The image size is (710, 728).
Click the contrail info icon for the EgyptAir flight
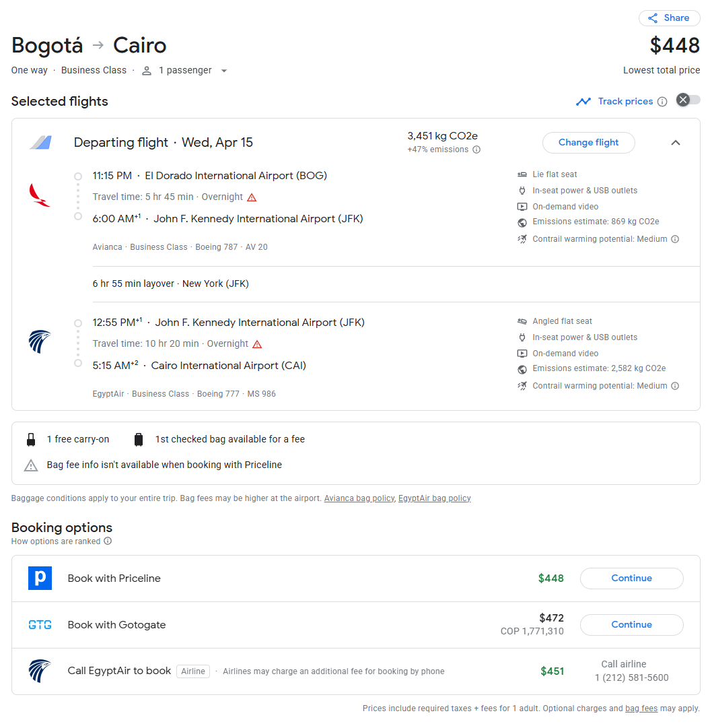(675, 386)
